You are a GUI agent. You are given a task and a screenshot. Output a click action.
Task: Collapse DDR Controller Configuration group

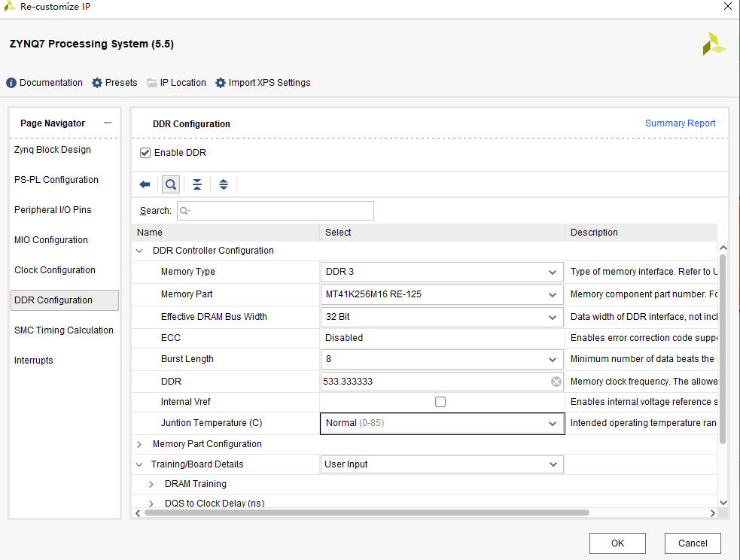coord(139,251)
